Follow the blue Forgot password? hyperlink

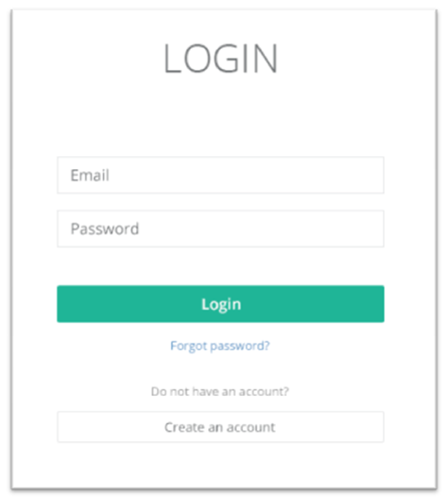click(x=220, y=346)
